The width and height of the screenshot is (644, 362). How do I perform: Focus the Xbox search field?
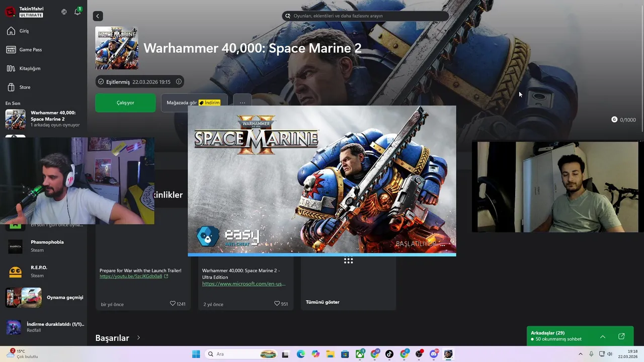coord(365,16)
